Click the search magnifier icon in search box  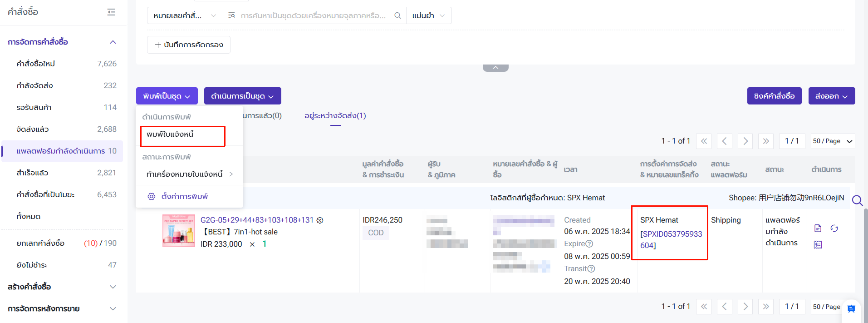pos(397,15)
